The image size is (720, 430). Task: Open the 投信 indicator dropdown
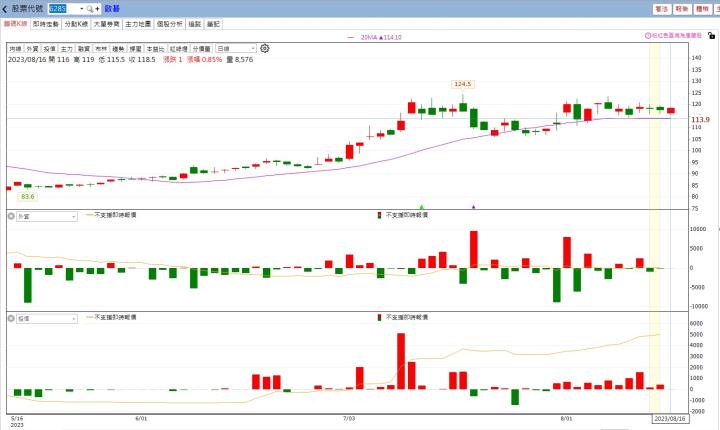click(47, 318)
